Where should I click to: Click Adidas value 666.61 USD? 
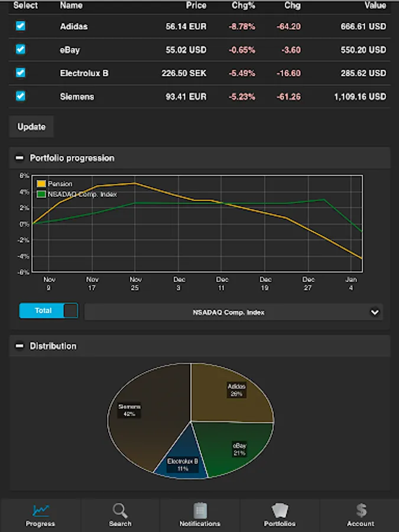[364, 27]
